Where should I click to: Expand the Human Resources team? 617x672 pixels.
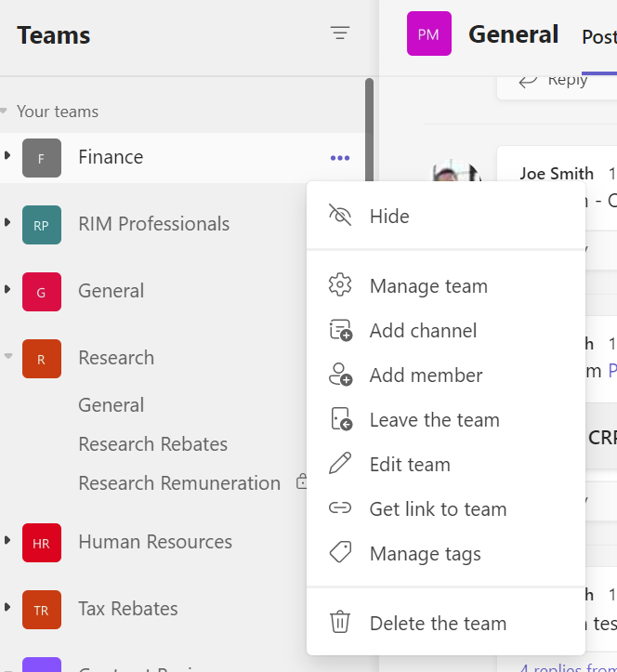pyautogui.click(x=7, y=540)
